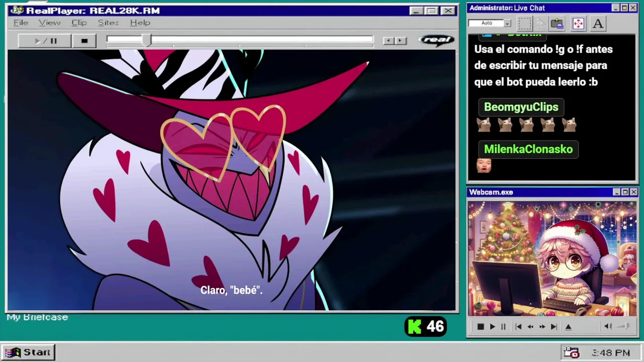Skip to previous track in Webcam.exe
Screen dimensions: 644x362
pos(518,327)
